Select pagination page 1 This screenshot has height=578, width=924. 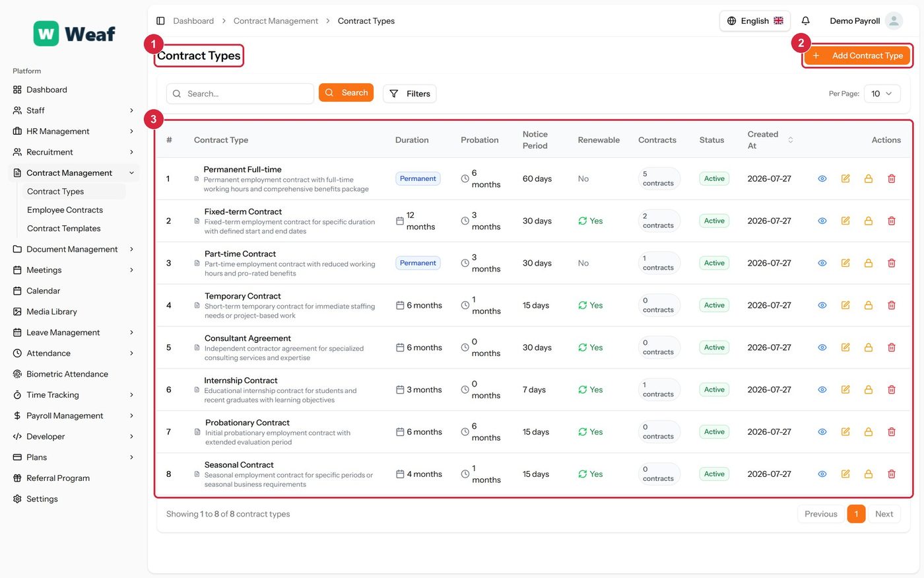[x=856, y=515]
